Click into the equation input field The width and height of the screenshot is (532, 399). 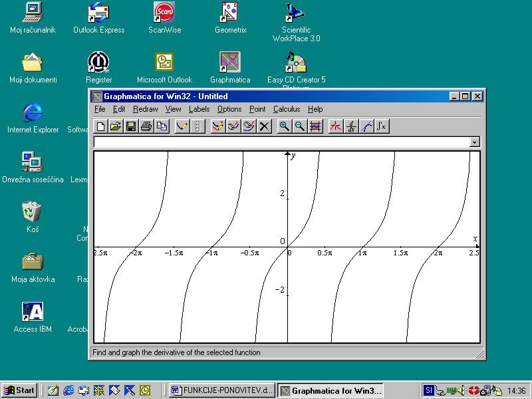click(x=281, y=142)
